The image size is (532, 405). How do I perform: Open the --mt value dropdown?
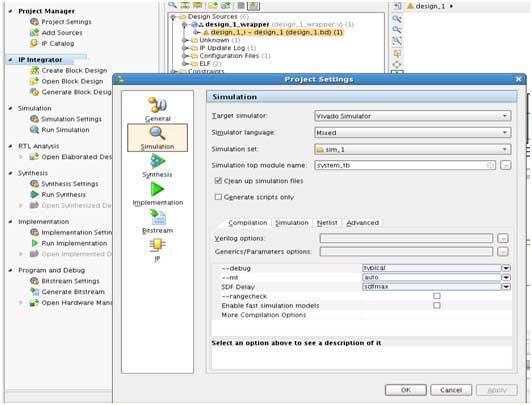[506, 277]
